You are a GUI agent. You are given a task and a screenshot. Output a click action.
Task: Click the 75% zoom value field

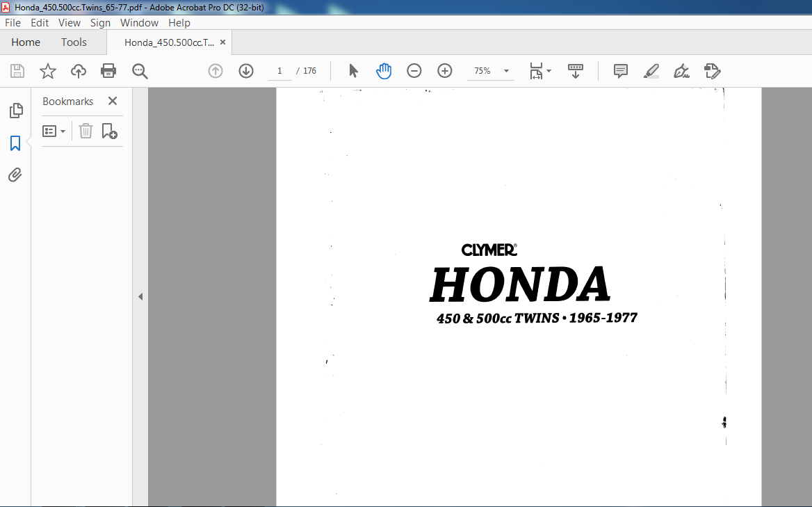pos(482,71)
